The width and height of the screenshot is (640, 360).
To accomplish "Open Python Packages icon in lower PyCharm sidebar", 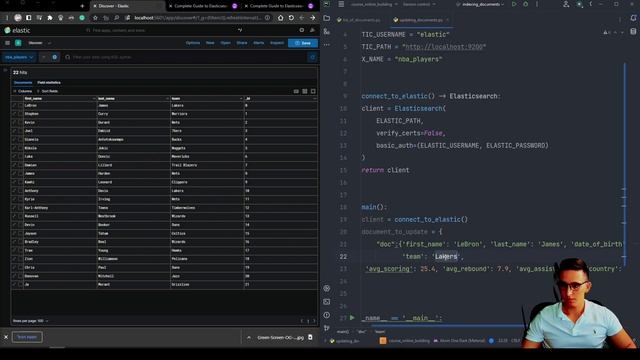I will [327, 288].
